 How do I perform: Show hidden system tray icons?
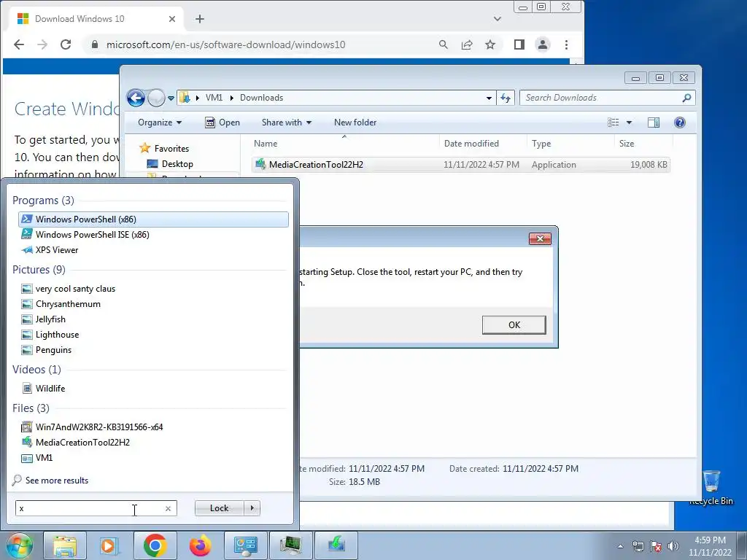tap(620, 547)
